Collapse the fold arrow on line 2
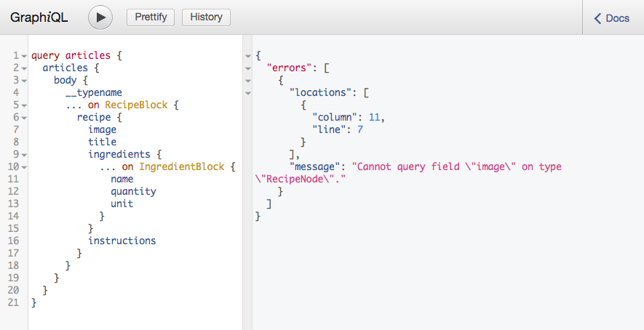644x330 pixels. [24, 68]
